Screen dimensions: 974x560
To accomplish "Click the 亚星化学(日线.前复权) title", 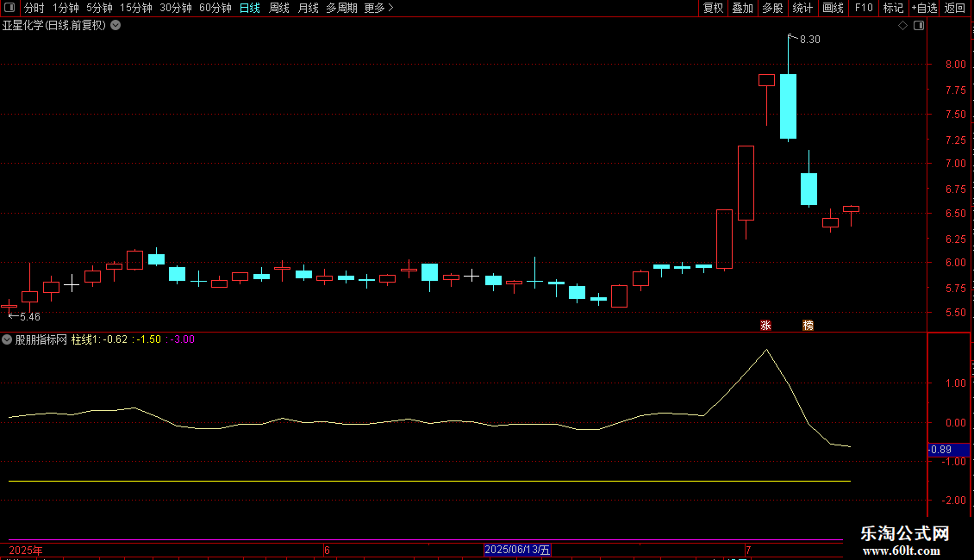I will (54, 26).
